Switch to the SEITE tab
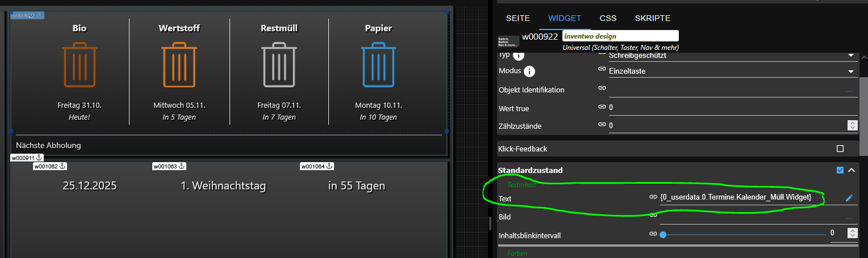Image resolution: width=868 pixels, height=258 pixels. point(518,18)
